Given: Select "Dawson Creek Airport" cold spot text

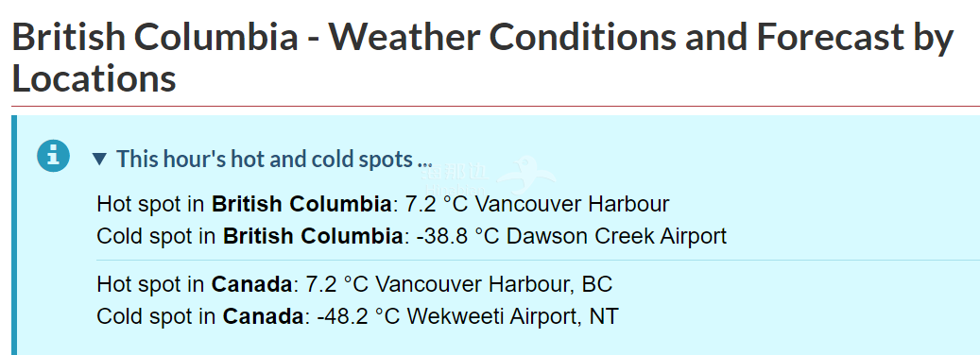Looking at the screenshot, I should pyautogui.click(x=616, y=236).
